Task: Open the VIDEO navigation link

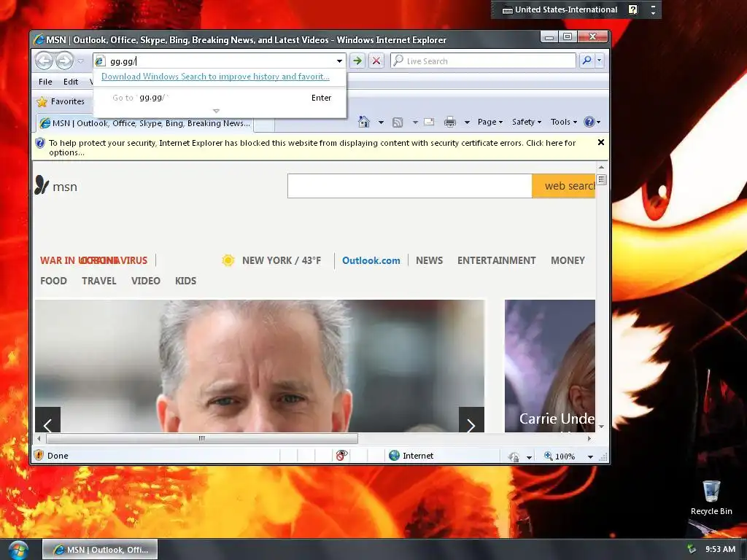Action: click(146, 281)
